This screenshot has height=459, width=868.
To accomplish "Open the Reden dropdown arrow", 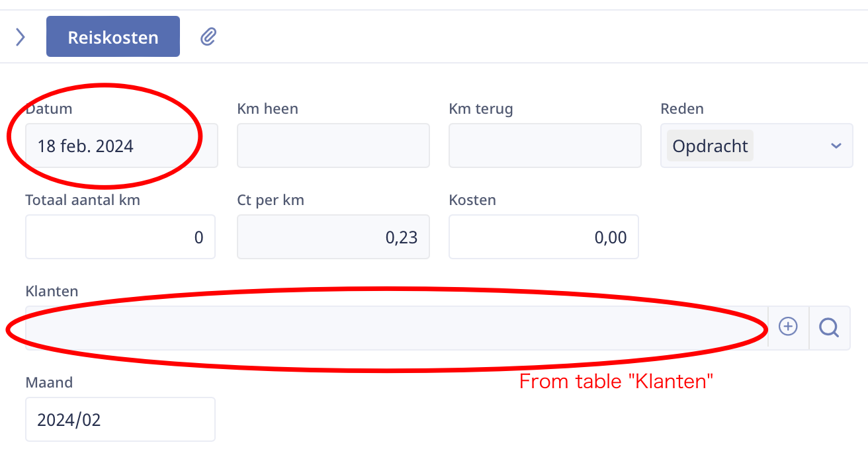I will click(836, 146).
